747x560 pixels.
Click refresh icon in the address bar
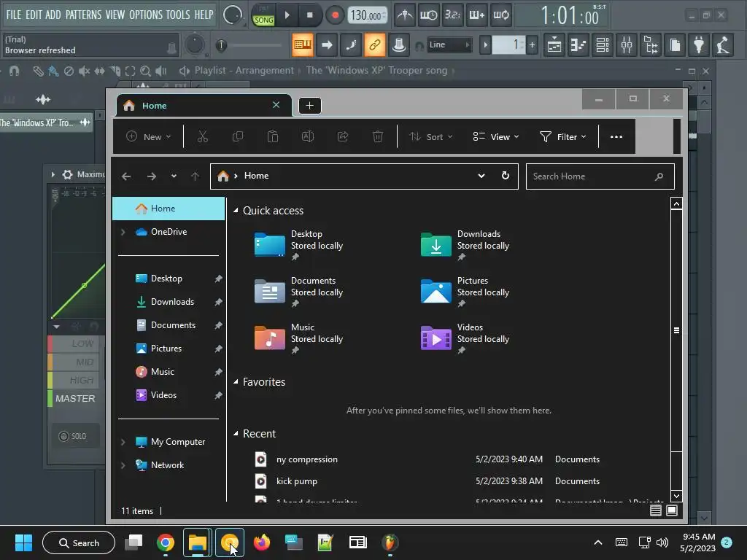(506, 176)
